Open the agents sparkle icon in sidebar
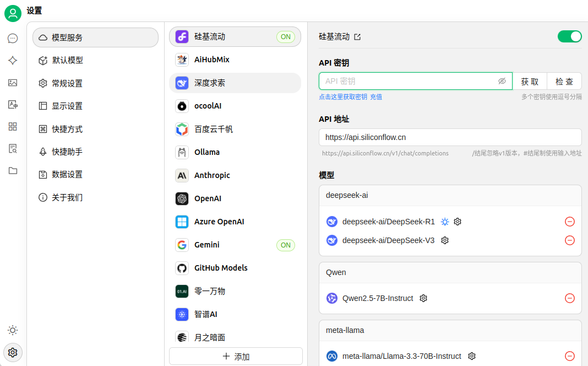Image resolution: width=588 pixels, height=366 pixels. click(13, 61)
